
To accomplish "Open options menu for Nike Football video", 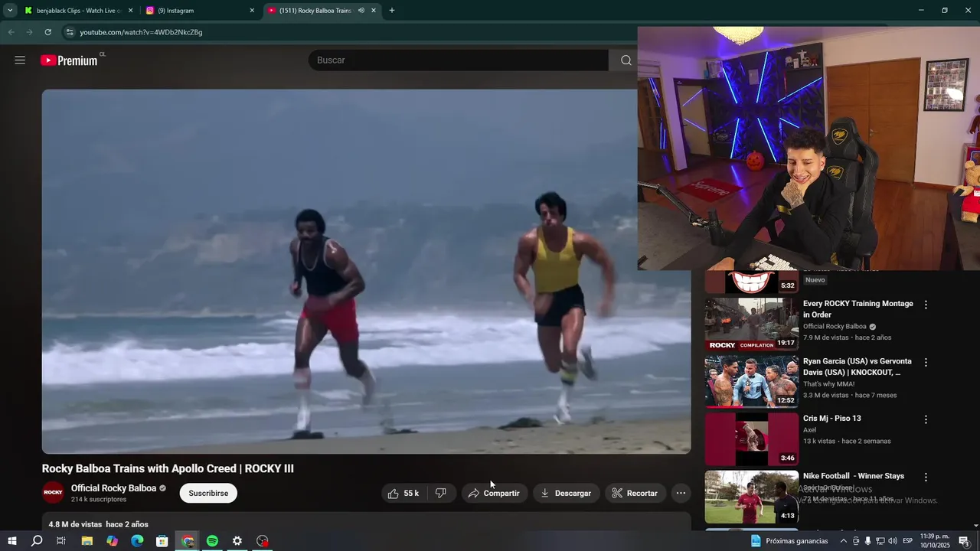I will tap(926, 477).
